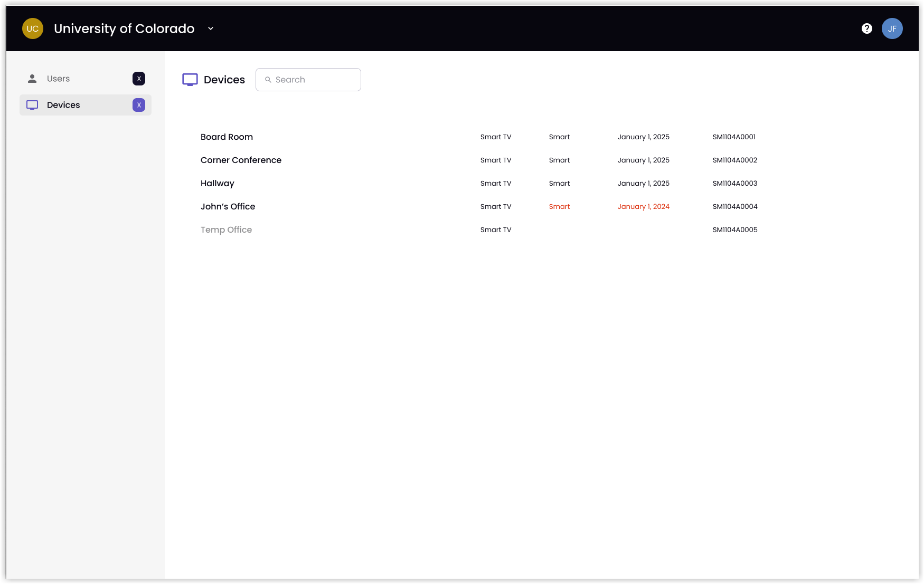Open the JF user profile avatar
The height and width of the screenshot is (584, 924).
click(892, 28)
